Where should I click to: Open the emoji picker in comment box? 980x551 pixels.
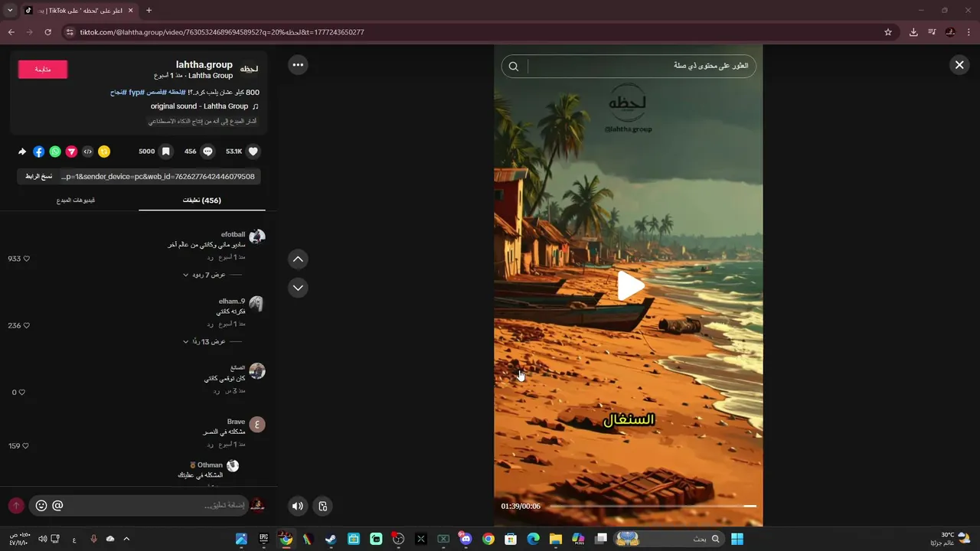click(x=41, y=506)
